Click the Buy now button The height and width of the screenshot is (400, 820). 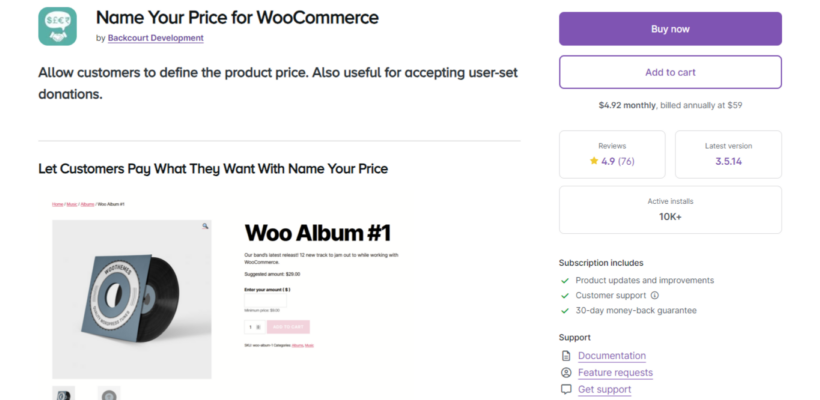point(670,29)
